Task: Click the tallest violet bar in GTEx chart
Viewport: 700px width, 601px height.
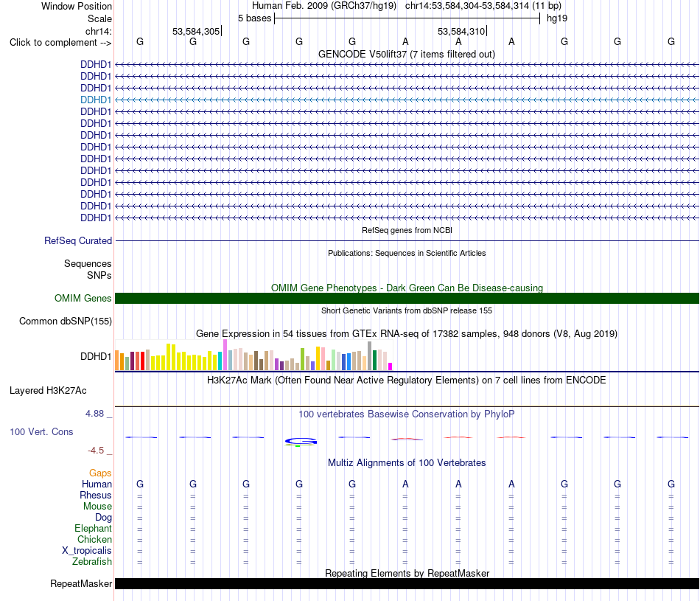Action: pos(225,355)
